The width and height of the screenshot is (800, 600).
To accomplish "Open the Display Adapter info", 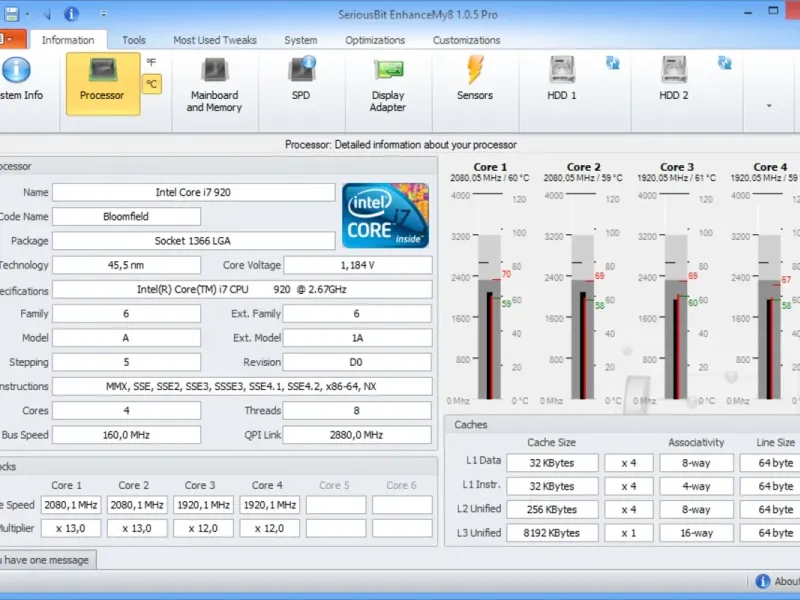I will 388,85.
